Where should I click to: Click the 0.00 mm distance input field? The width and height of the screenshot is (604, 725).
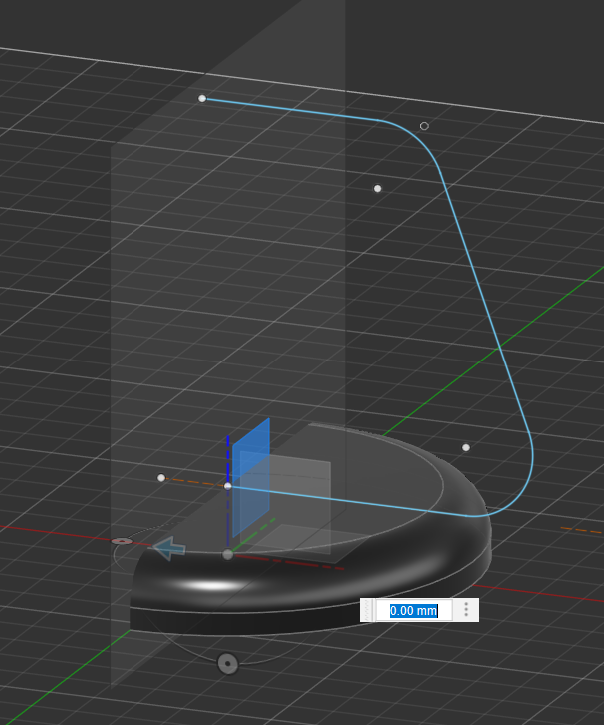[413, 610]
